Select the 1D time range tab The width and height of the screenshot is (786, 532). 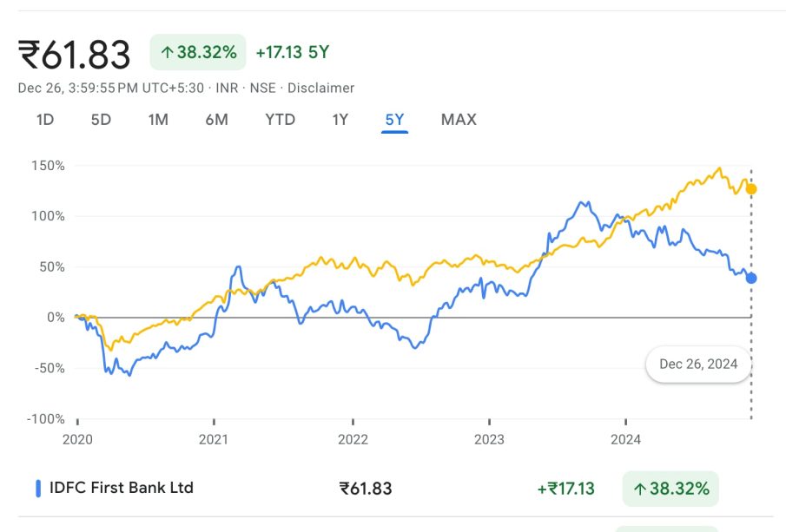pos(45,120)
